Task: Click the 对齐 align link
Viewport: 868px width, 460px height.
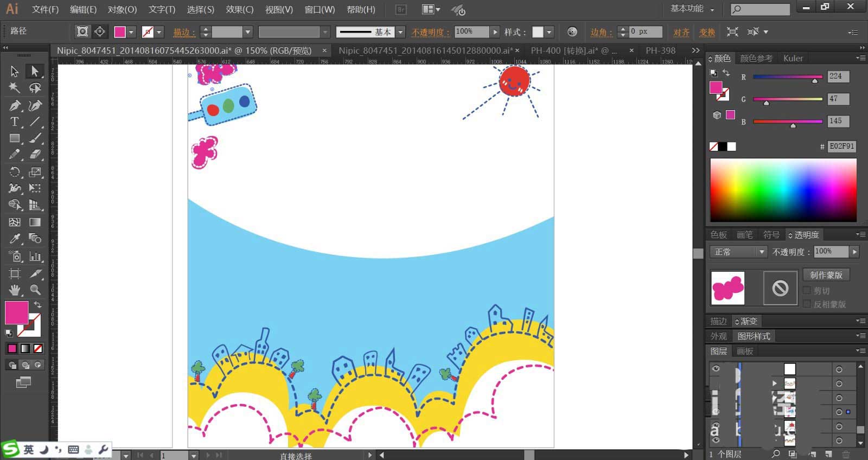Action: tap(681, 32)
